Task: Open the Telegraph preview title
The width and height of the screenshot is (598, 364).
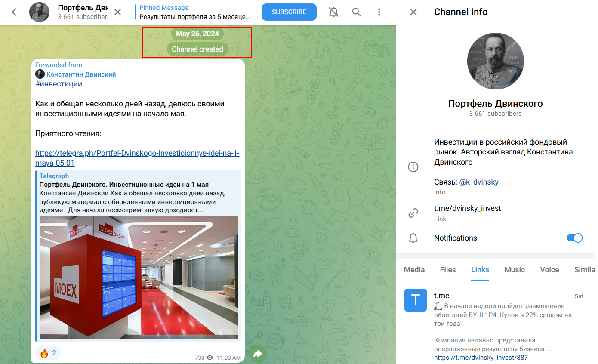Action: [124, 185]
